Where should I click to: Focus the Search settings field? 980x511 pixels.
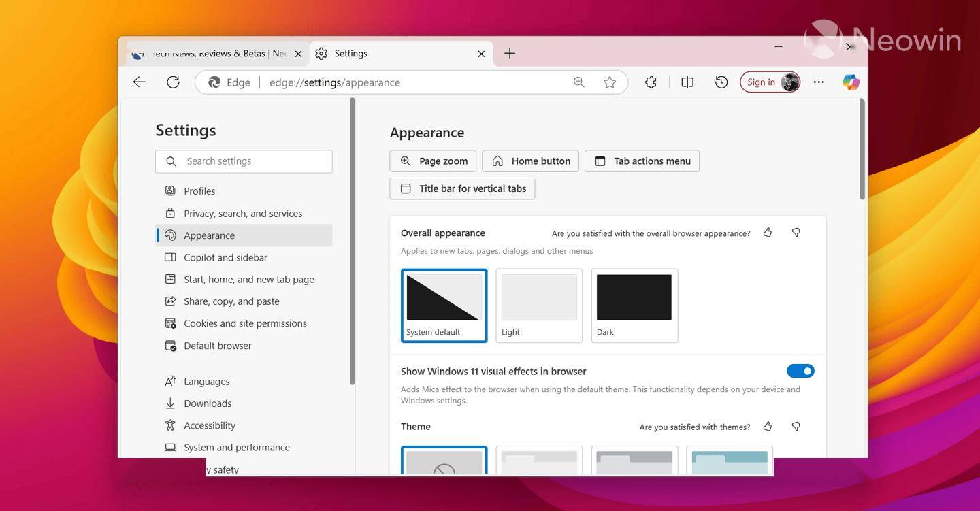[x=244, y=161]
